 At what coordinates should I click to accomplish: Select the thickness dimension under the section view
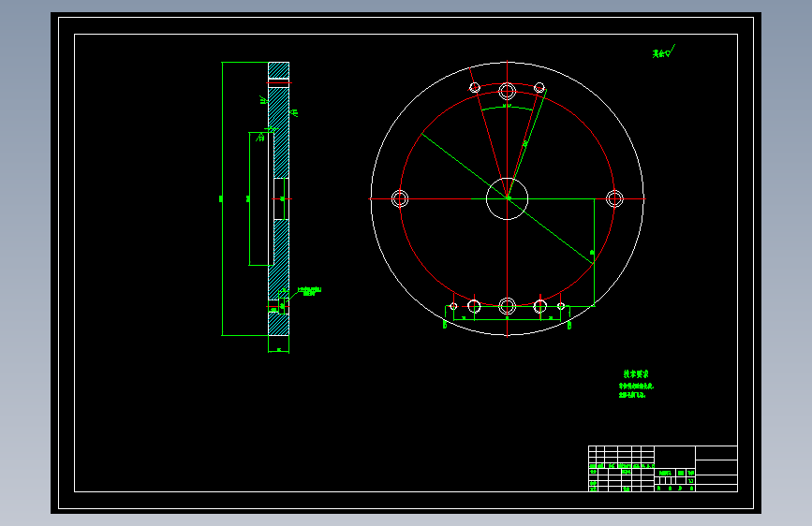(x=278, y=350)
